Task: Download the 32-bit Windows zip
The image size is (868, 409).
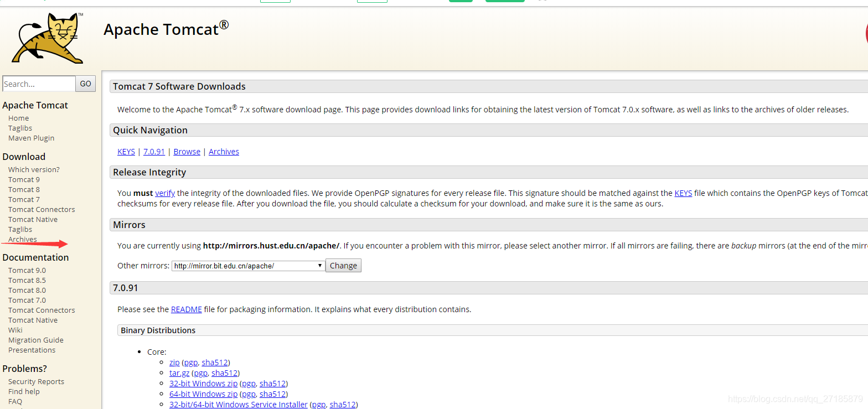Action: (x=203, y=384)
